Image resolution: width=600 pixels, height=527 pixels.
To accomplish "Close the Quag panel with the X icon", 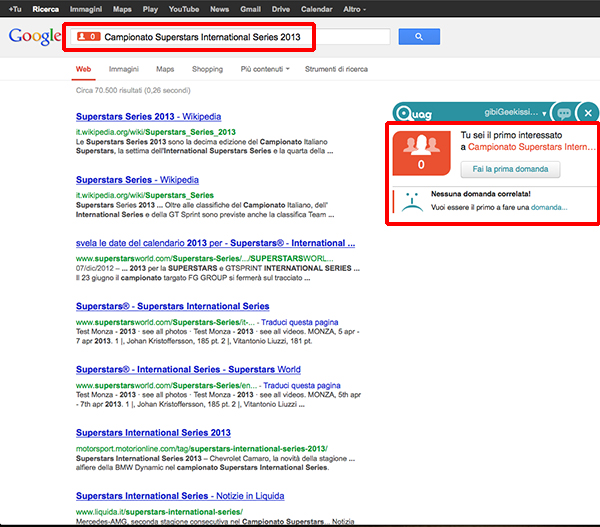I will [588, 113].
